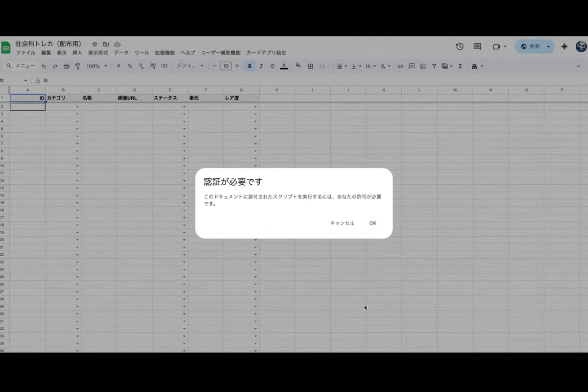Increase font size plus button
This screenshot has height=392, width=588.
click(x=237, y=66)
